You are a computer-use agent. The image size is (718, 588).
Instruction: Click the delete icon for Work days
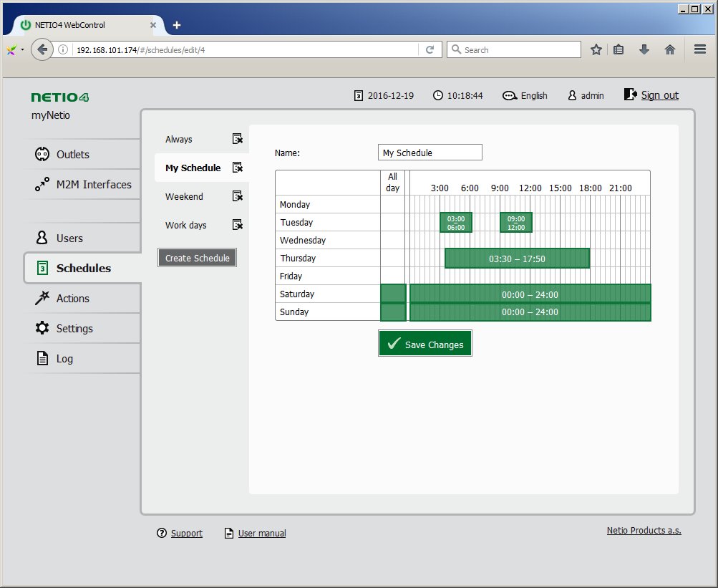click(x=238, y=225)
